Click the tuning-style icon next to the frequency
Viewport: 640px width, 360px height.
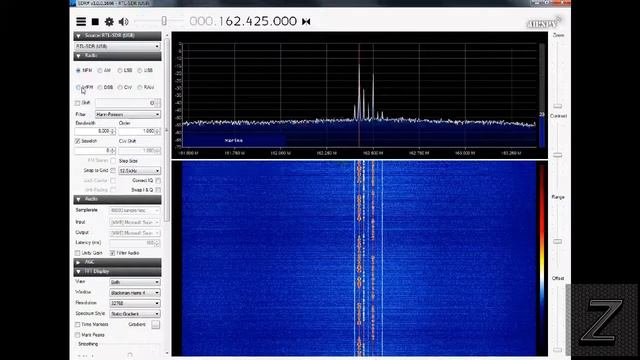click(x=306, y=22)
